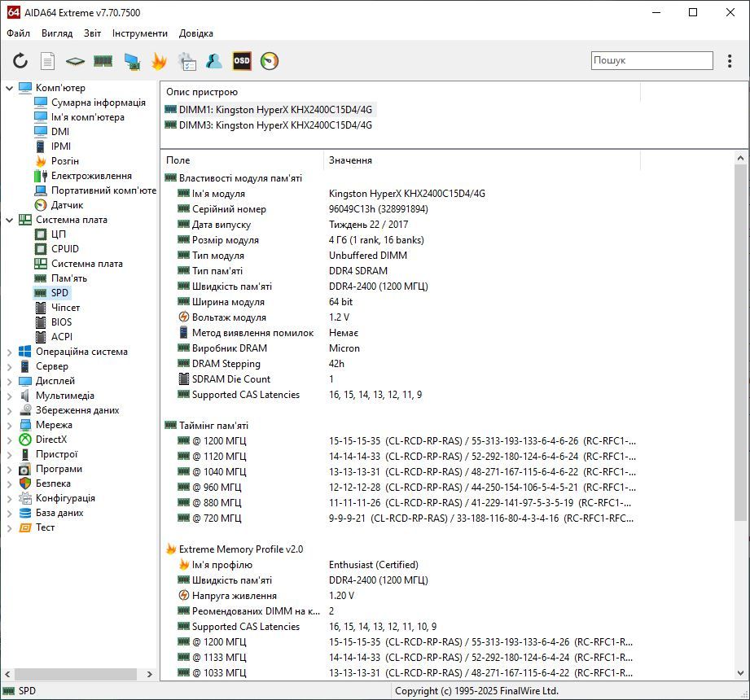
Task: Click the Значення column header
Action: tap(482, 160)
